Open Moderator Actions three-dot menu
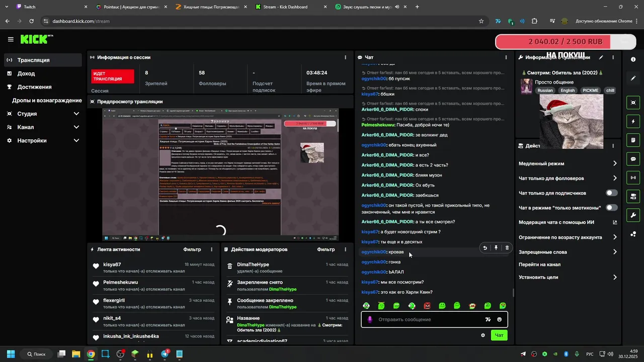This screenshot has height=362, width=644. [x=345, y=249]
